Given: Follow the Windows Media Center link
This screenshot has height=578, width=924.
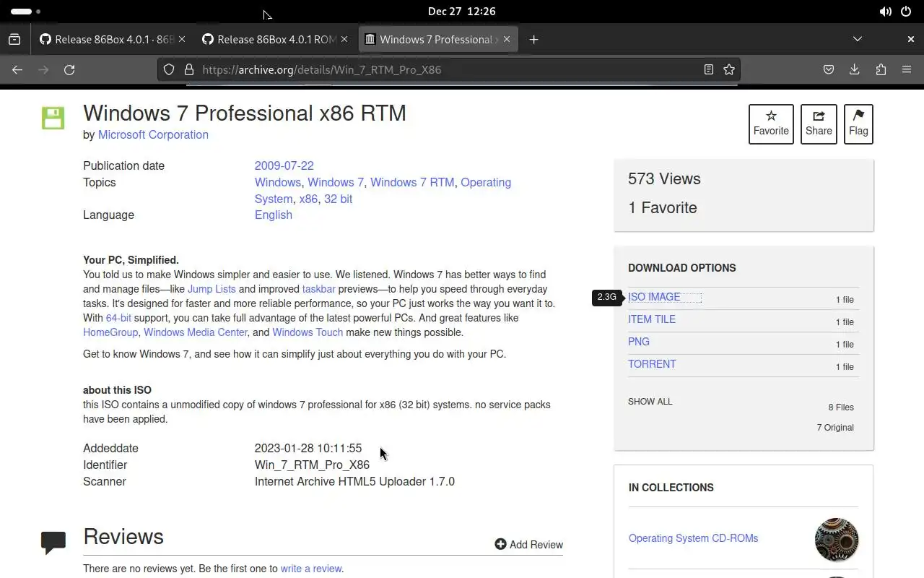Looking at the screenshot, I should pos(196,332).
